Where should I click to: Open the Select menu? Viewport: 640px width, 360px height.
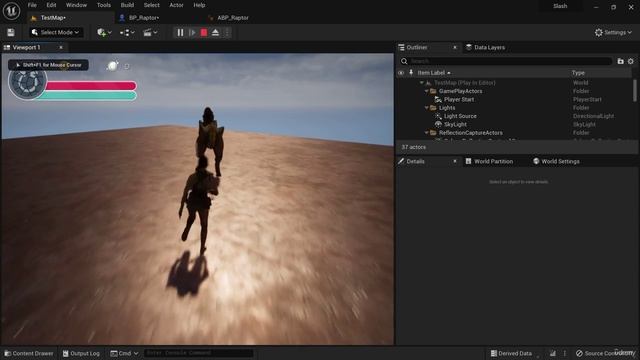(151, 5)
